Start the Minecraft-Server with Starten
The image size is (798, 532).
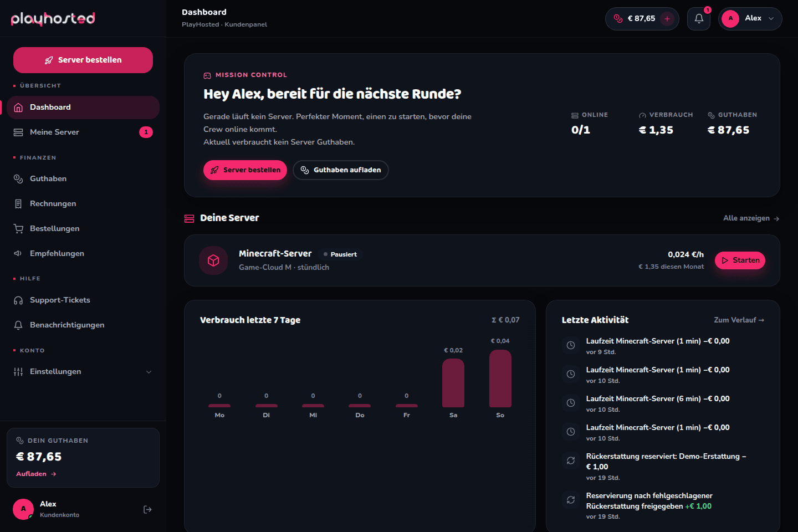click(x=740, y=260)
